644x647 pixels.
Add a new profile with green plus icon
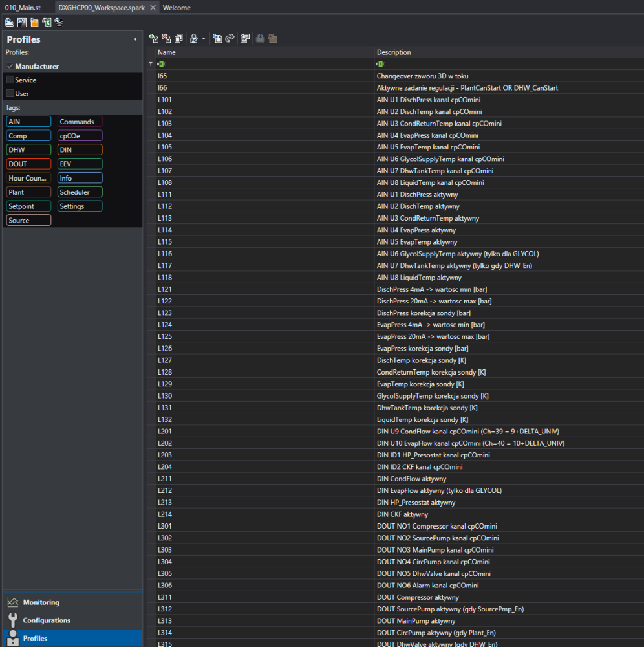154,38
